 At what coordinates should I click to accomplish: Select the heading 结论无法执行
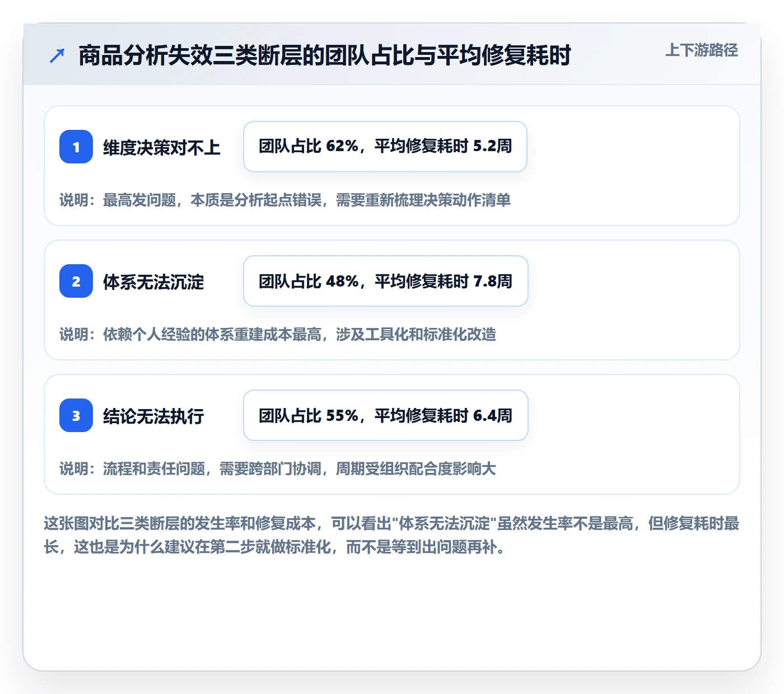[153, 416]
